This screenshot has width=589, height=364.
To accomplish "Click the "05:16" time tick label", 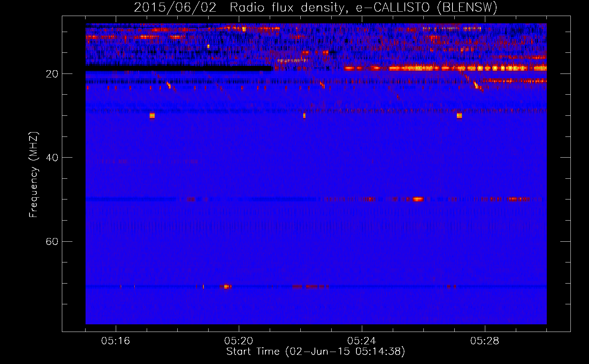I will [x=116, y=341].
